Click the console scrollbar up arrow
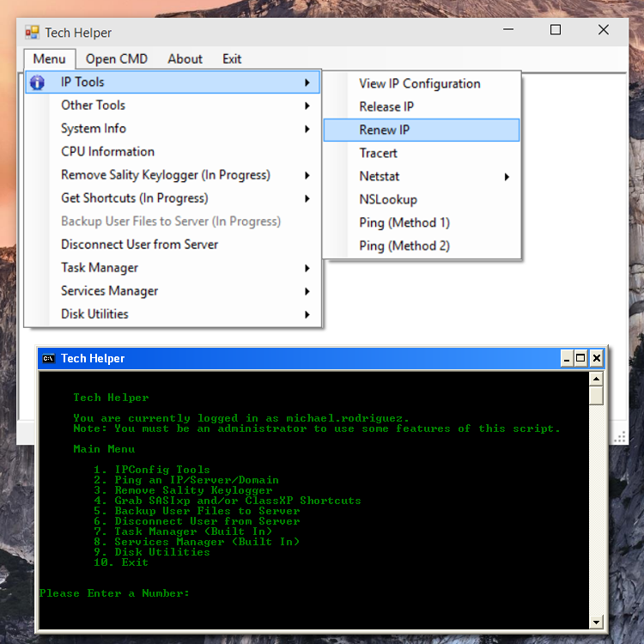Screen dimensions: 644x644 [596, 379]
